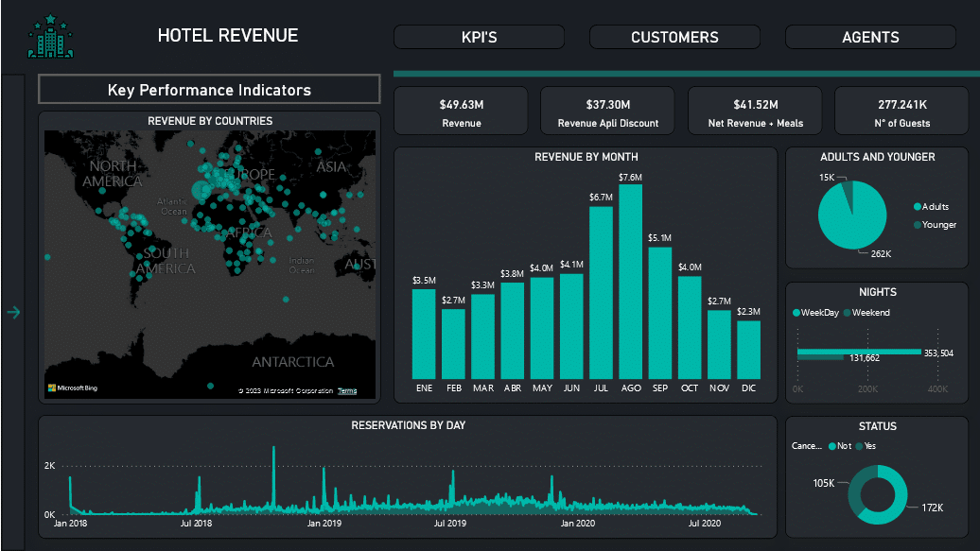Screen dimensions: 980x551
Task: Open the KPI'S page tab
Action: coord(479,37)
